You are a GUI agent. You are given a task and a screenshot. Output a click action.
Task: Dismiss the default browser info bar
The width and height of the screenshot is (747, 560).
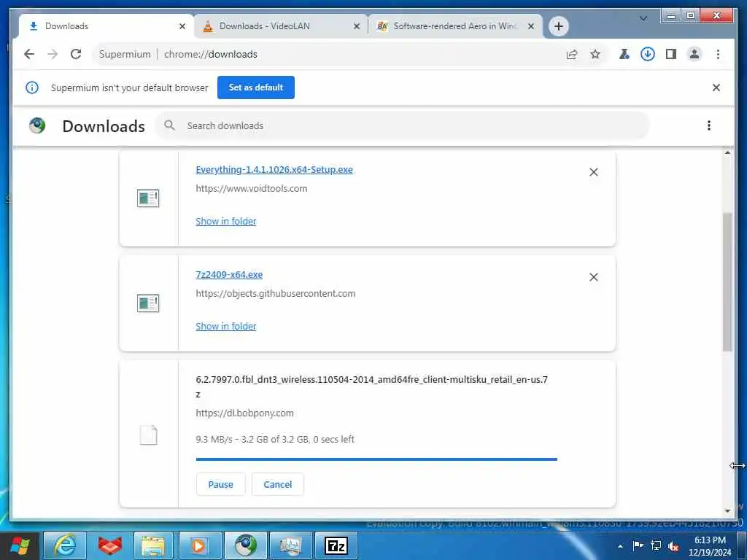click(x=716, y=87)
